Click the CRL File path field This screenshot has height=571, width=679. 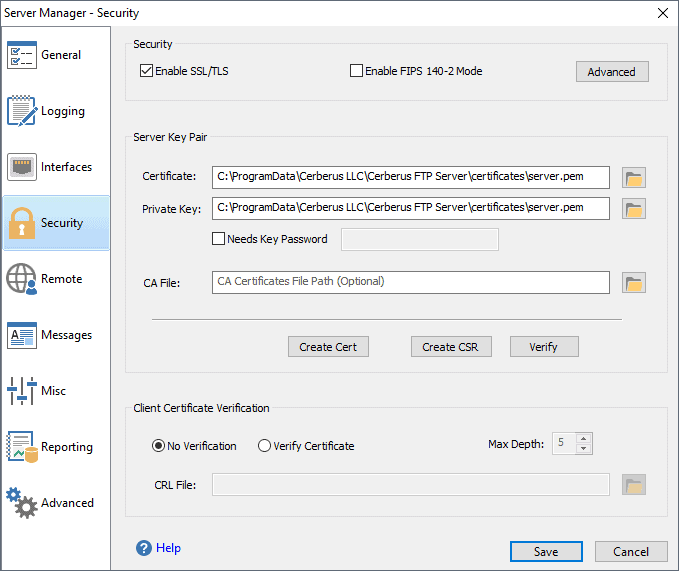(x=411, y=484)
